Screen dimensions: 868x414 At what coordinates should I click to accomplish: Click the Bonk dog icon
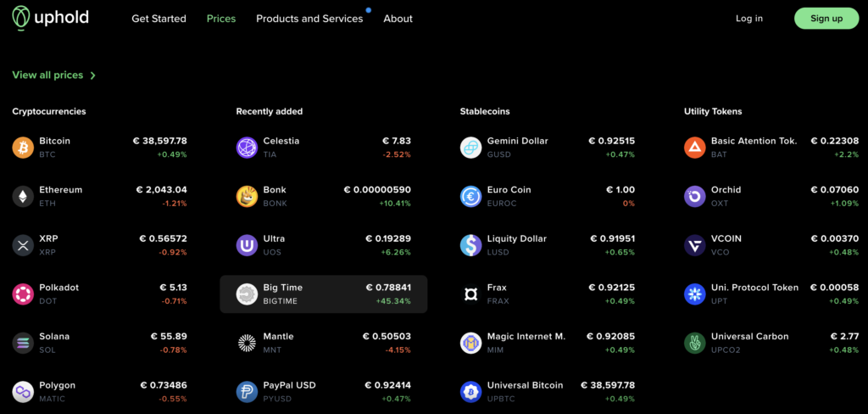pos(247,196)
